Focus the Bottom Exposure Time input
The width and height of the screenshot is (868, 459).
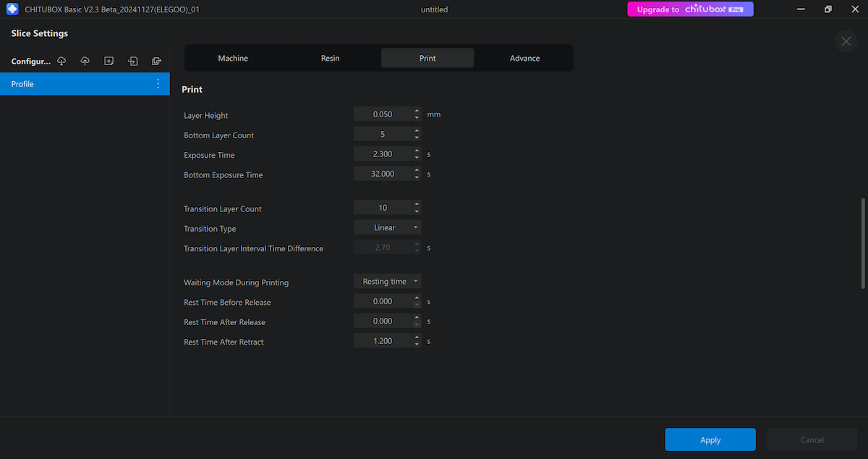coord(383,173)
